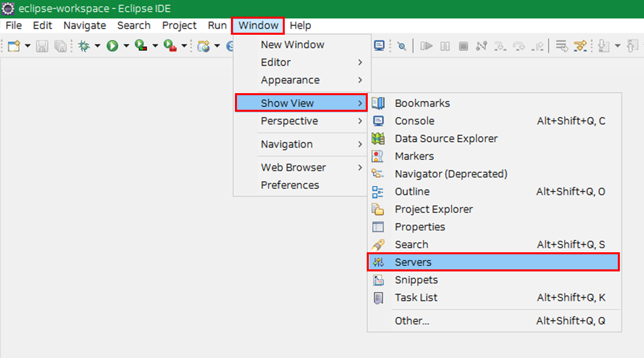This screenshot has width=644, height=358.
Task: Show the Snippets view
Action: pyautogui.click(x=494, y=280)
